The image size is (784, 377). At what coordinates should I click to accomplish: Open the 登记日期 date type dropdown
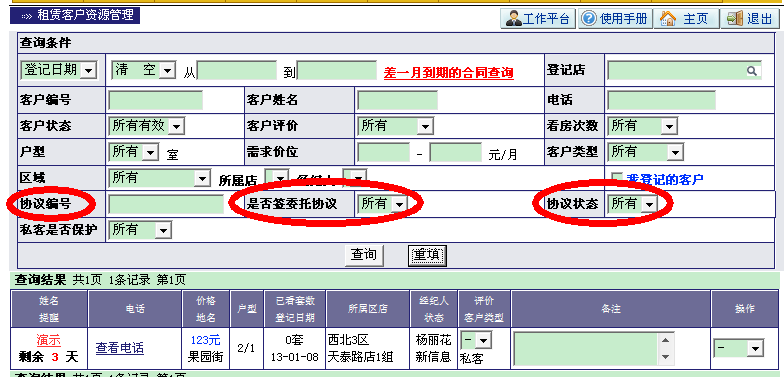pos(58,70)
